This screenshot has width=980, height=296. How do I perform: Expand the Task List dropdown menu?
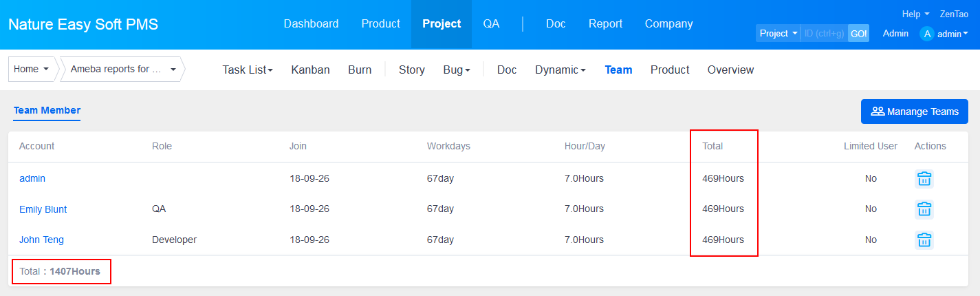pyautogui.click(x=247, y=70)
